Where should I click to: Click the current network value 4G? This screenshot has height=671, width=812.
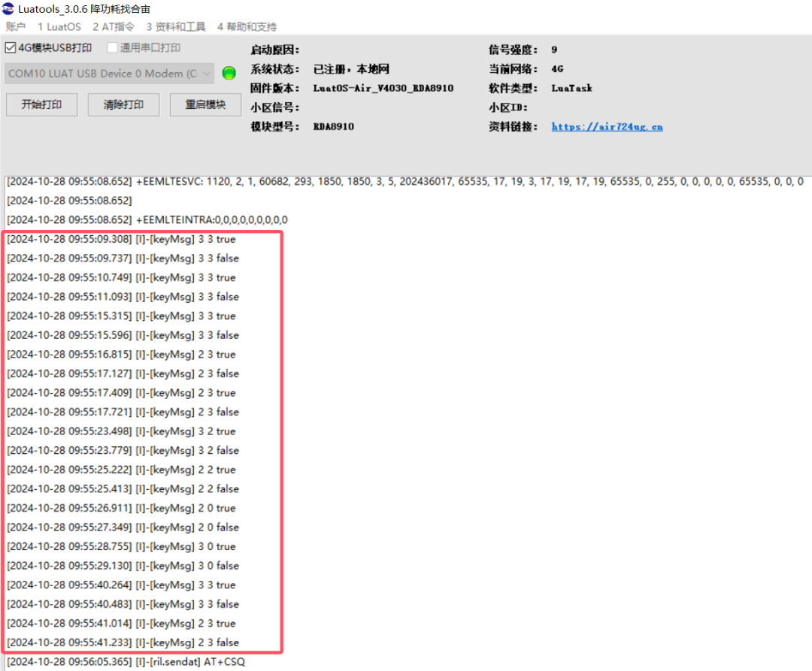point(557,69)
